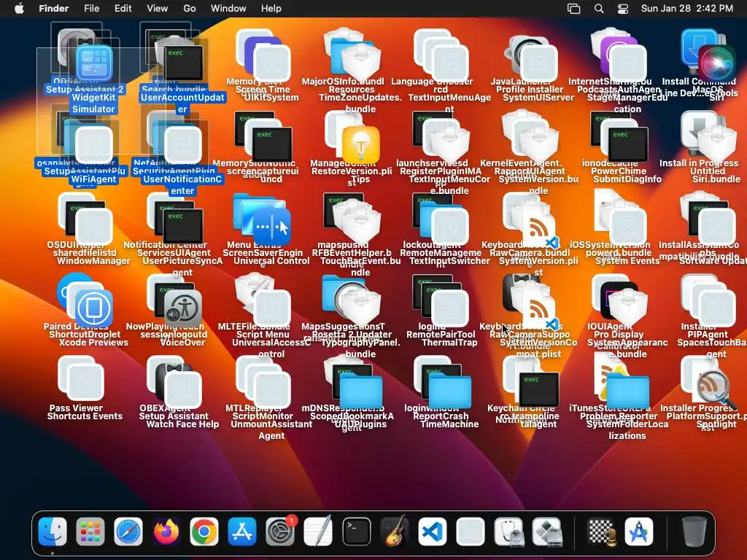Select the Spotlight magnifier icon on desktop
This screenshot has height=560, width=747.
[716, 390]
